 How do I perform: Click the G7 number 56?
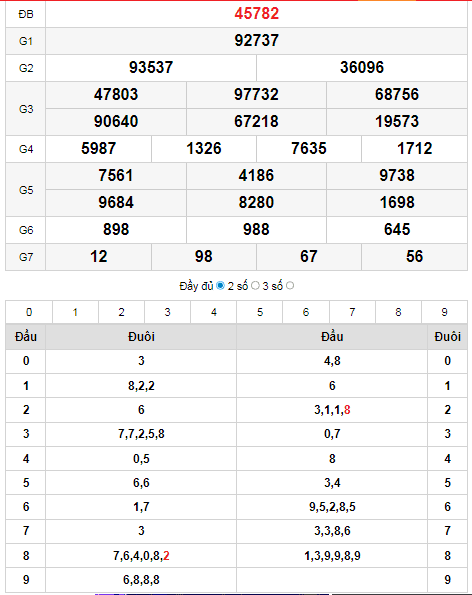point(414,257)
